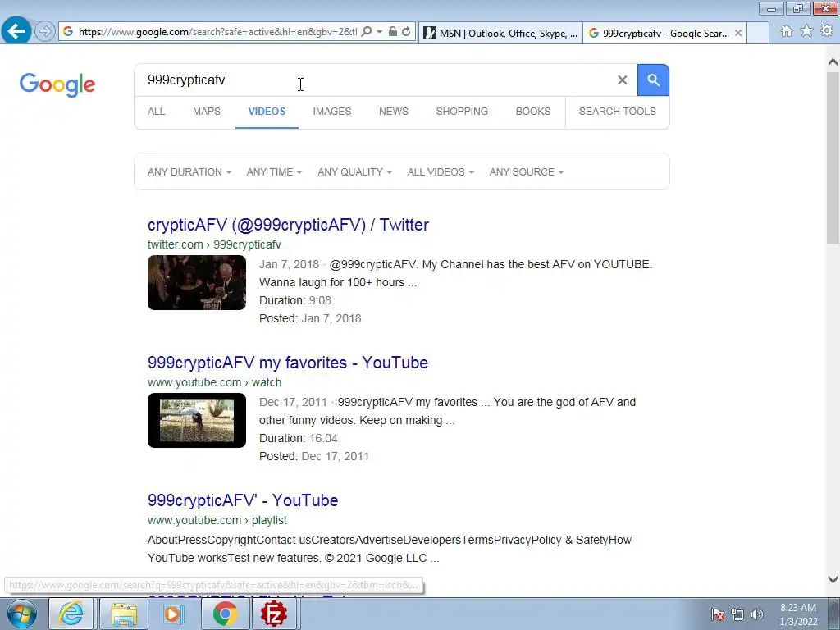Expand the ANY QUALITY filter
Screen dimensions: 840x630
(354, 172)
